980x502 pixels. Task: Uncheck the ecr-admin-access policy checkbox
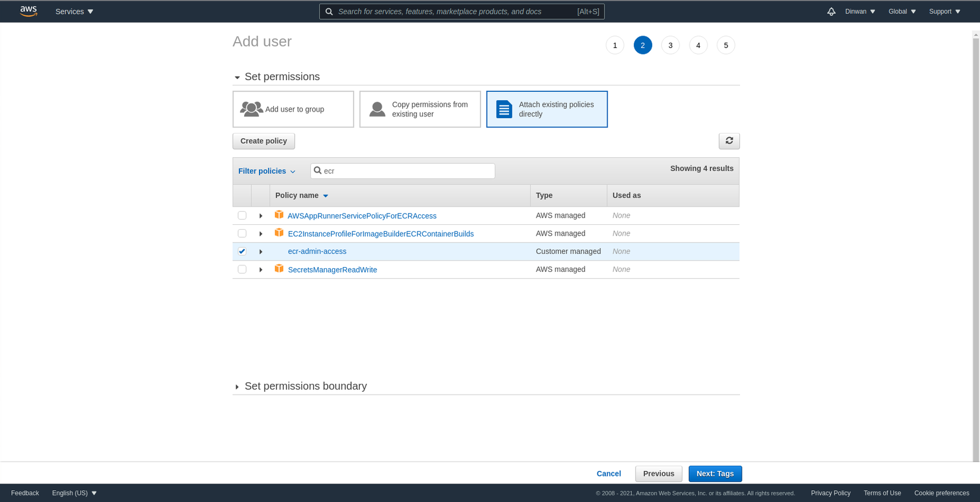point(242,251)
